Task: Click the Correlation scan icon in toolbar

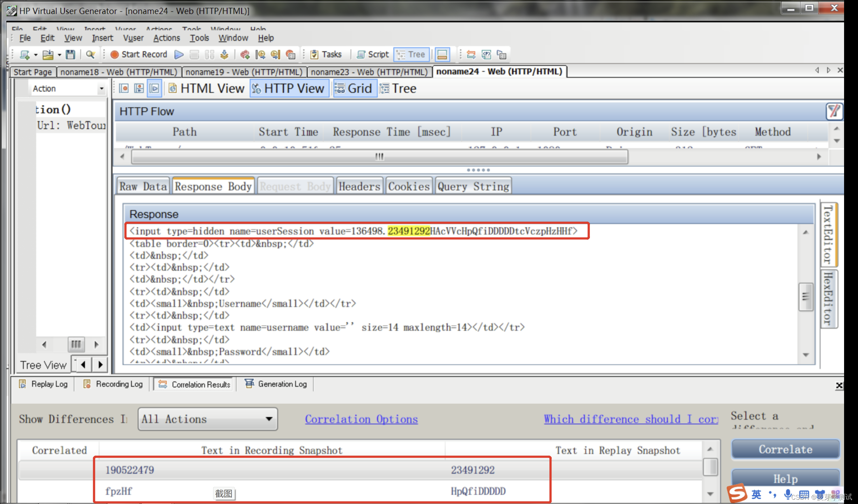Action: (471, 54)
